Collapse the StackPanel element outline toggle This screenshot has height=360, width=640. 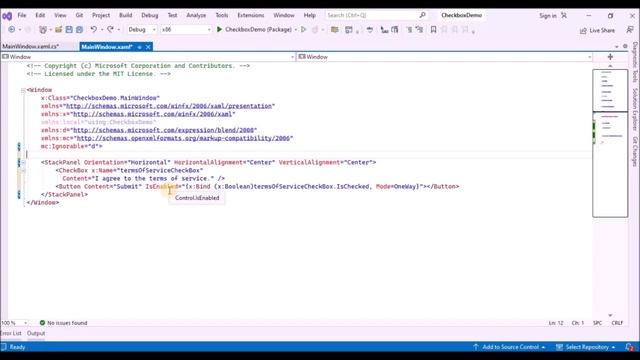(23, 162)
